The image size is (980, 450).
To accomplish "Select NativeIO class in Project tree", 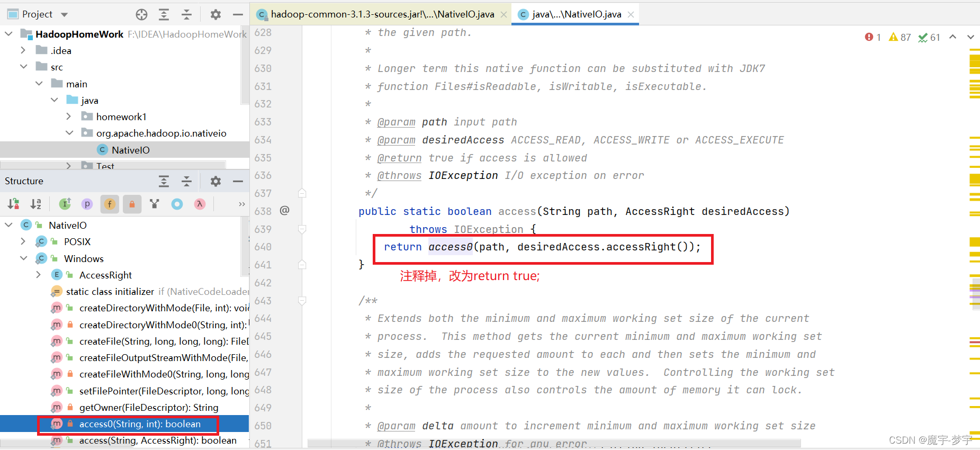I will [x=124, y=150].
